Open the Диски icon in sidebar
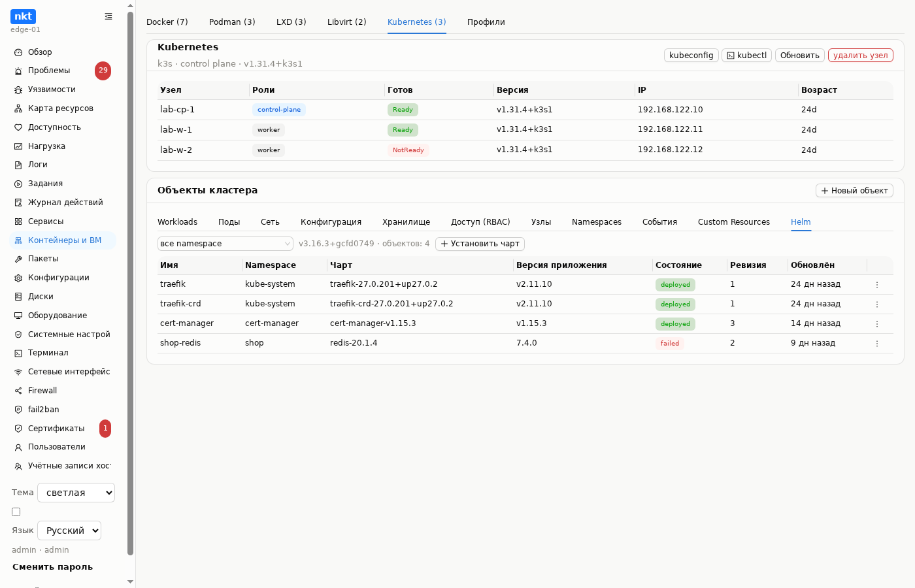 pos(18,297)
